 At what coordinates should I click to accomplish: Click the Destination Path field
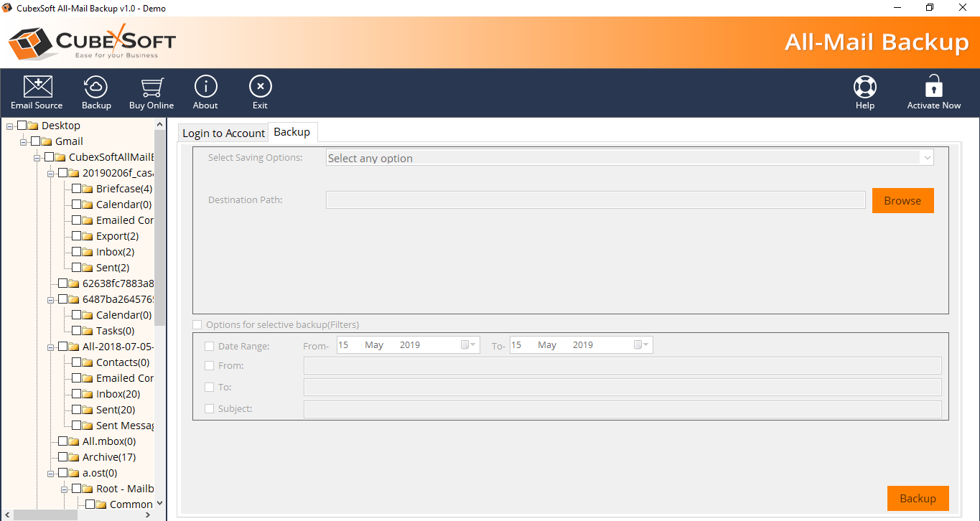[x=595, y=200]
